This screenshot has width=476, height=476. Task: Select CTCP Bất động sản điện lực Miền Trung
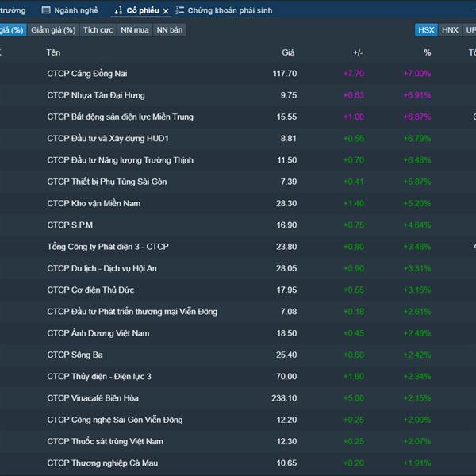pyautogui.click(x=238, y=117)
